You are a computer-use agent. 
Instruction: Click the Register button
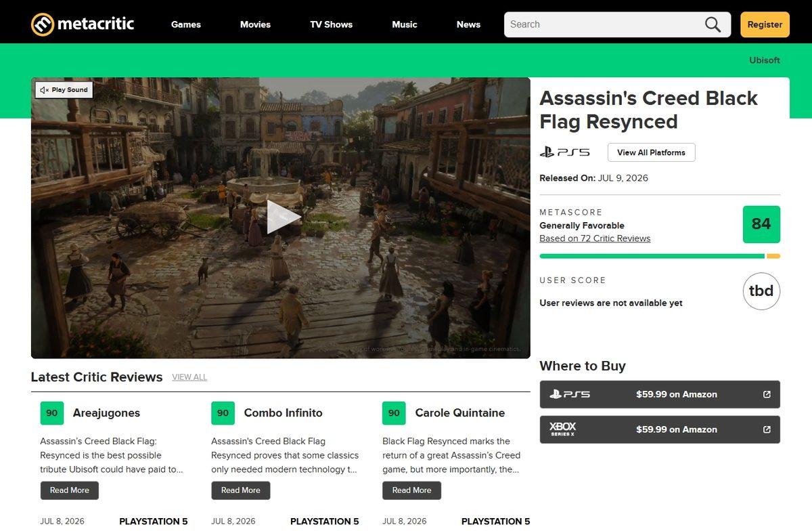(x=765, y=24)
